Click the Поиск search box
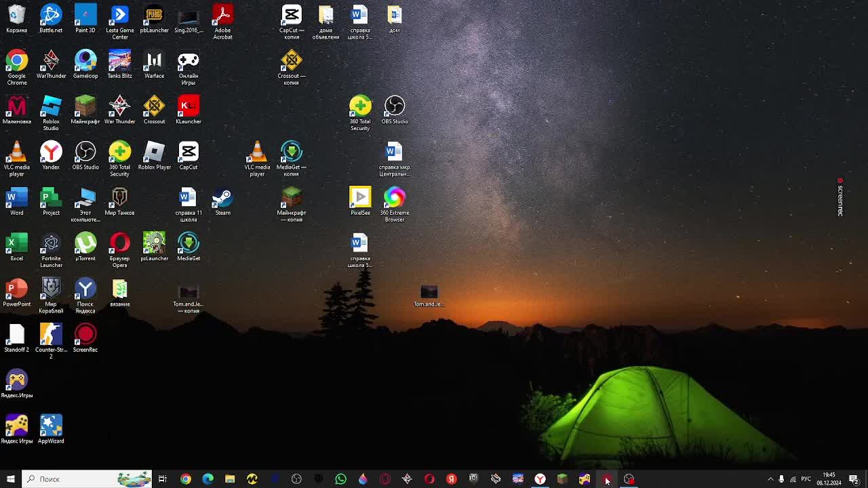This screenshot has width=868, height=488. [75, 479]
